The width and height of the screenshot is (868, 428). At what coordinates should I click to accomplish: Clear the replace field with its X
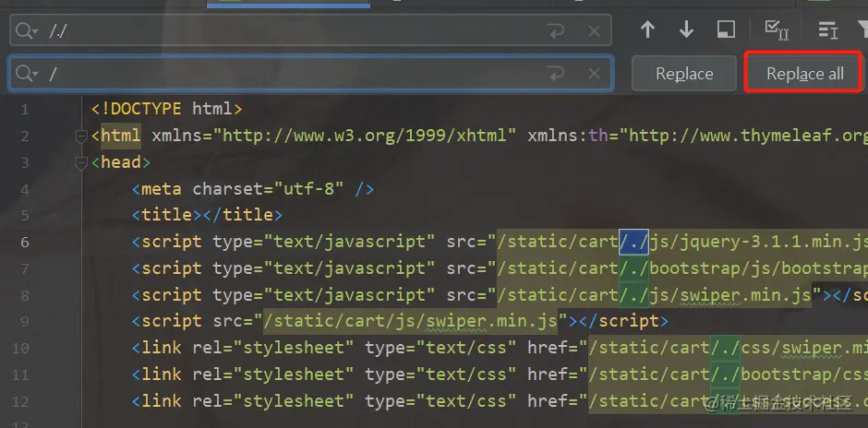click(594, 74)
